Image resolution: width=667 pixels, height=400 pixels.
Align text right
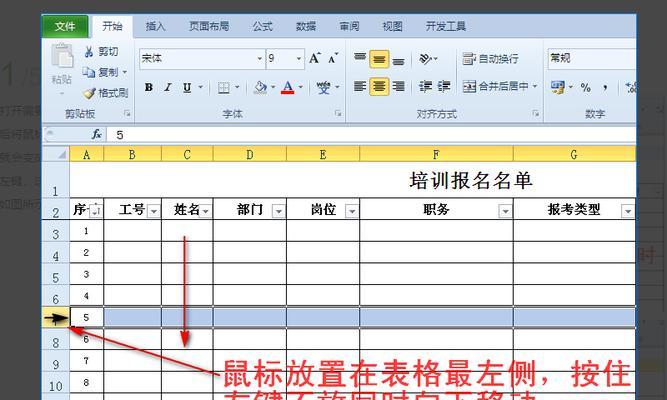[x=399, y=86]
